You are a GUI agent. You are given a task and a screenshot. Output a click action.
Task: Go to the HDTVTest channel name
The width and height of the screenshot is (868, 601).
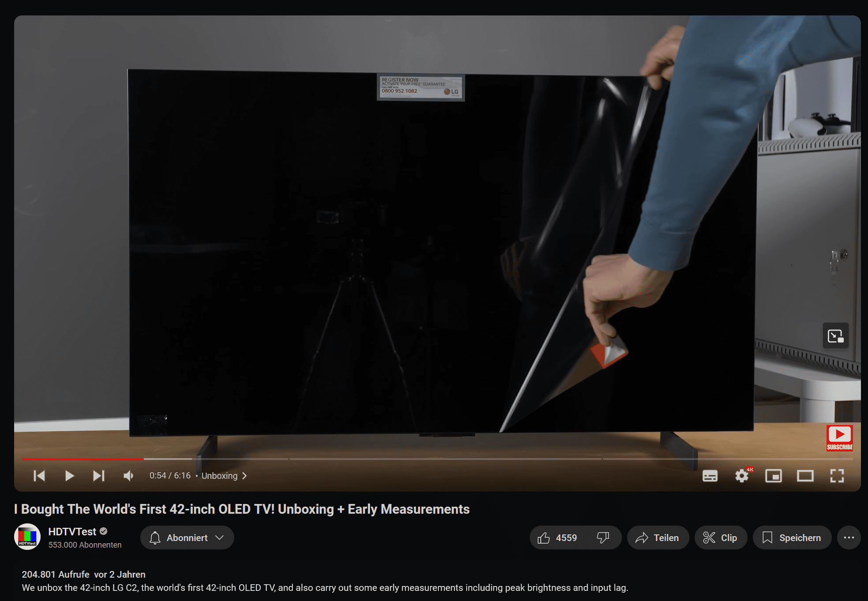tap(72, 531)
